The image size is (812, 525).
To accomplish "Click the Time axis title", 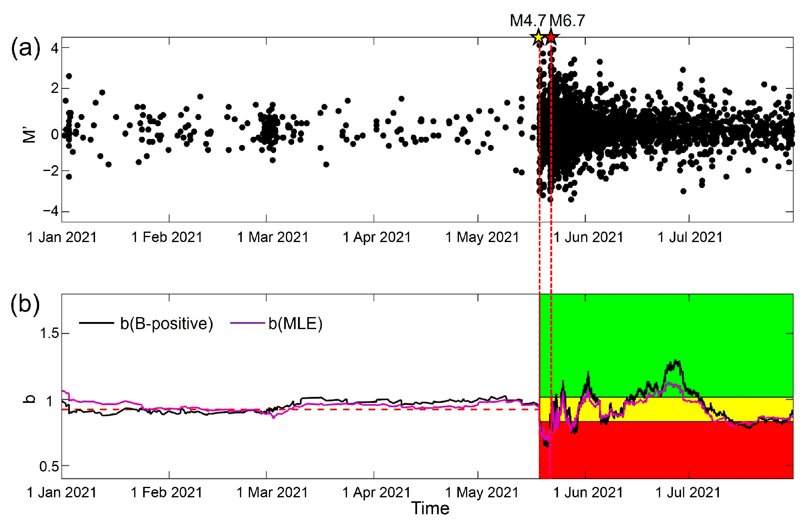I will tap(430, 509).
